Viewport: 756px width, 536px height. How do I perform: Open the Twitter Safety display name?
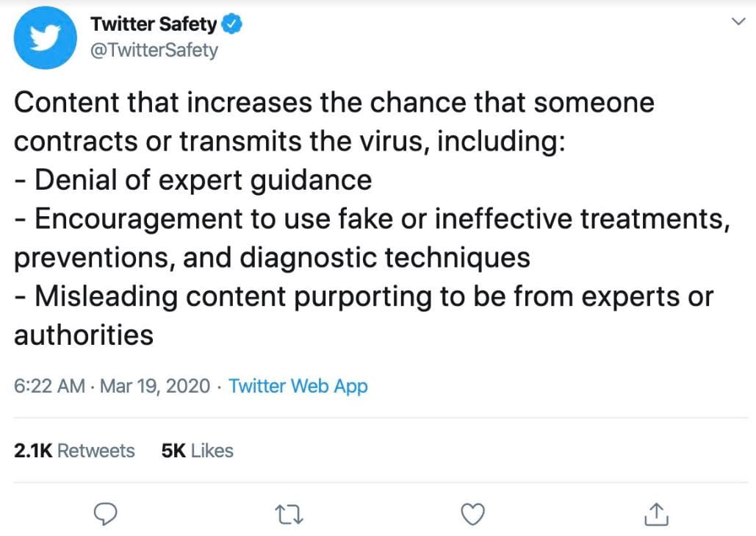click(154, 24)
